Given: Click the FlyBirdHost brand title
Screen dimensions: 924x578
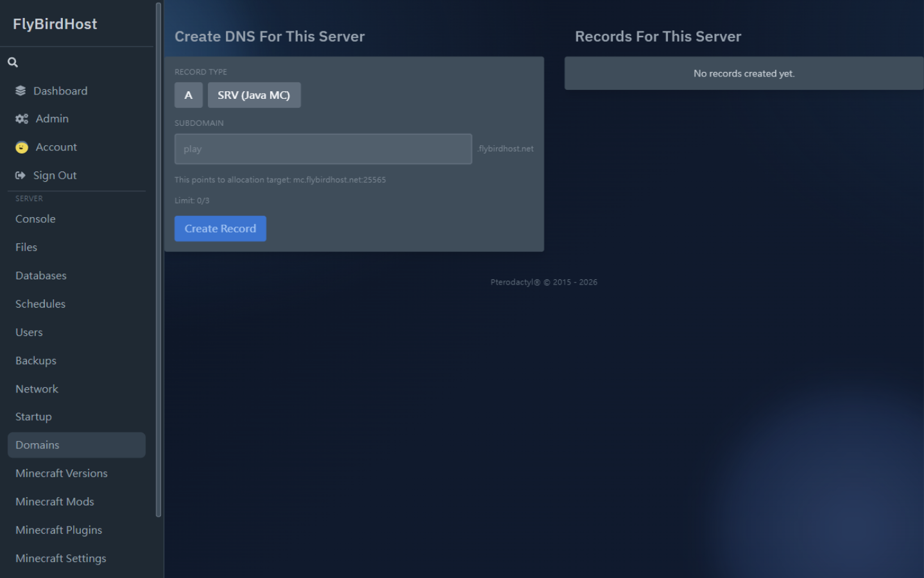Looking at the screenshot, I should tap(55, 24).
